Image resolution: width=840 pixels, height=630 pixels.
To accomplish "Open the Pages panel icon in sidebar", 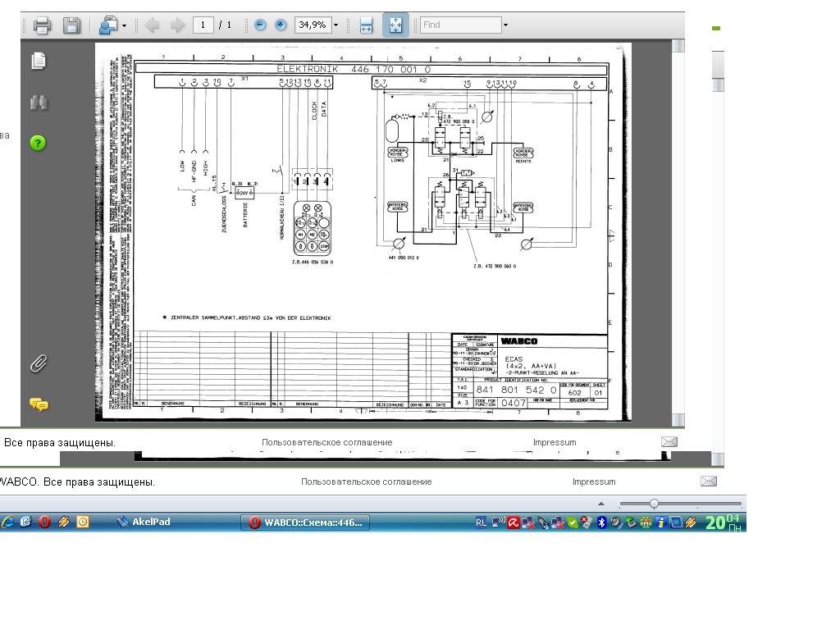I will (x=39, y=61).
